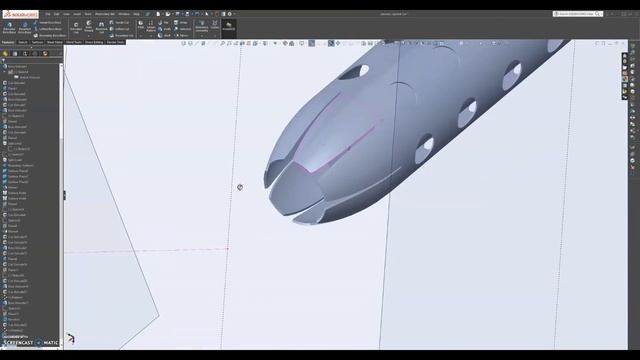Screen dimensions: 640x360
Task: Start the Extruded Cut tool
Action: pyautogui.click(x=76, y=27)
